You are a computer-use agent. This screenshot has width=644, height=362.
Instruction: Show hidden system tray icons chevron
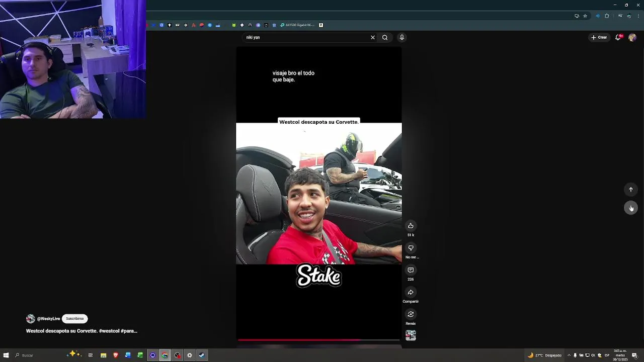point(569,355)
